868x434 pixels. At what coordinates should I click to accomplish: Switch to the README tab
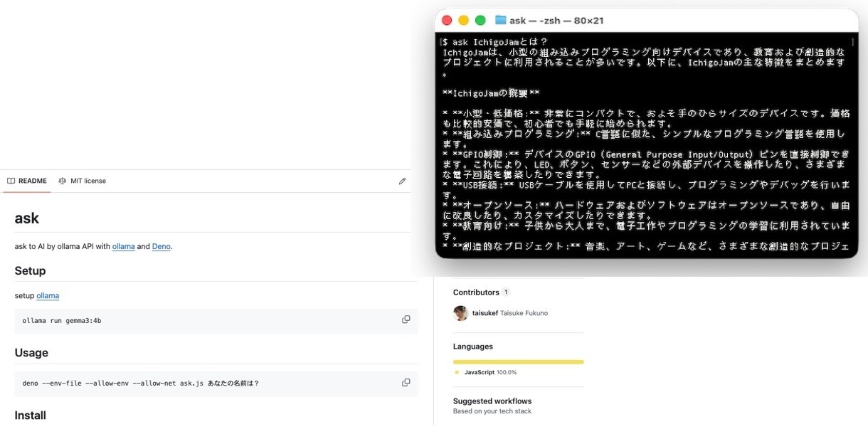coord(27,181)
